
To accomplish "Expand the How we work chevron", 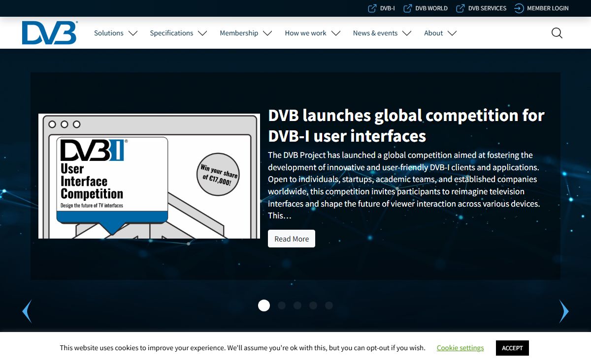I will [x=336, y=33].
